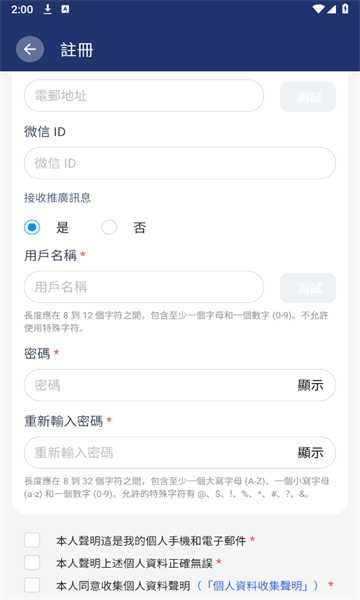Tap the battery status icon
This screenshot has width=360, height=600.
point(345,9)
